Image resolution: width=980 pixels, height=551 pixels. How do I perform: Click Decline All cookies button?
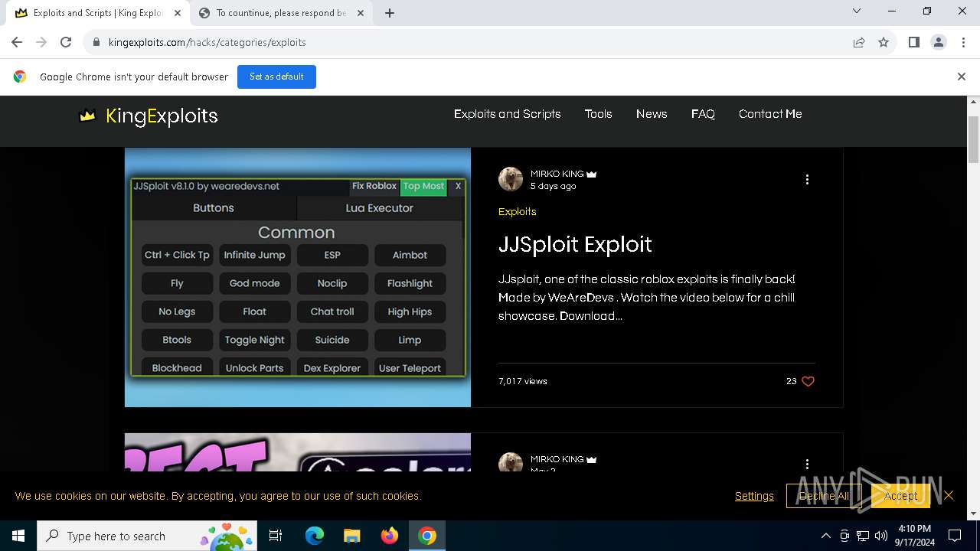(824, 496)
